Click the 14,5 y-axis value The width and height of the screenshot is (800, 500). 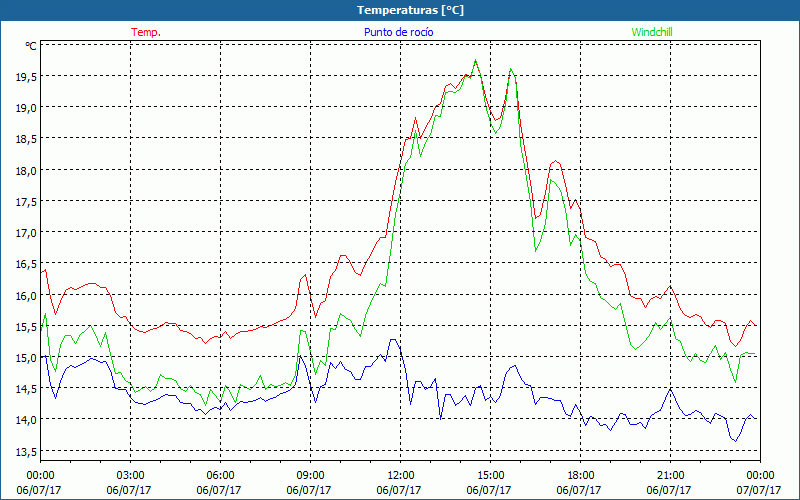point(27,389)
